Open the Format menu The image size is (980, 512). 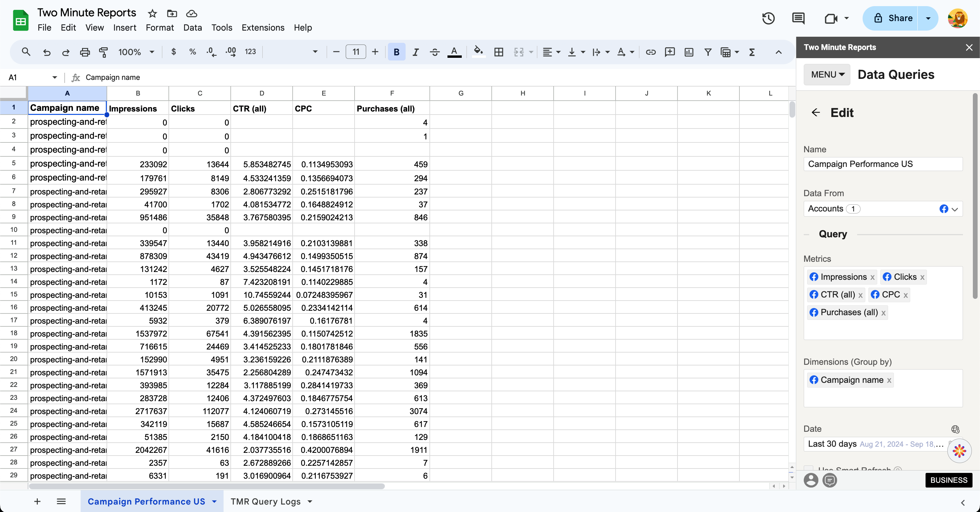coord(159,28)
